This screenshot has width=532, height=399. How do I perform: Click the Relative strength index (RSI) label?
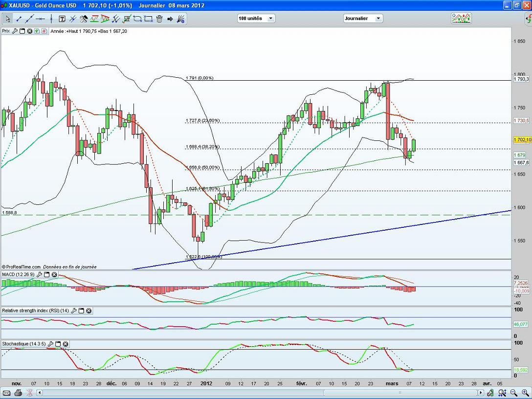35,310
